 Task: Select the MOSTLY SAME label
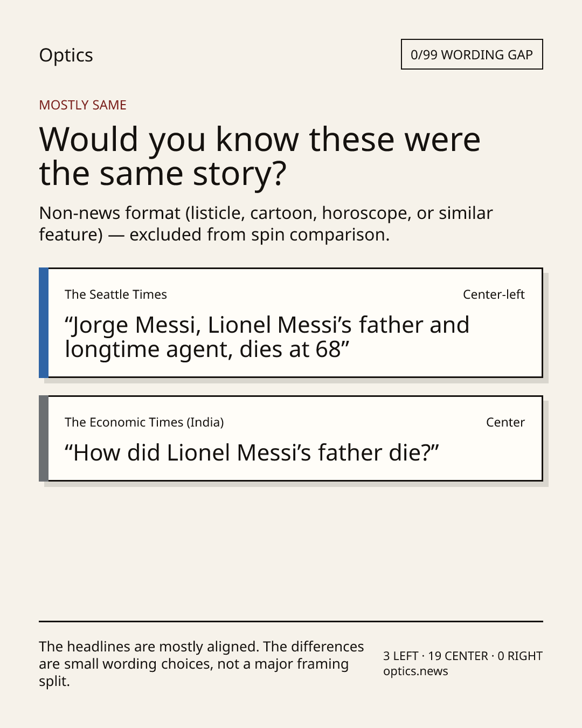click(82, 105)
